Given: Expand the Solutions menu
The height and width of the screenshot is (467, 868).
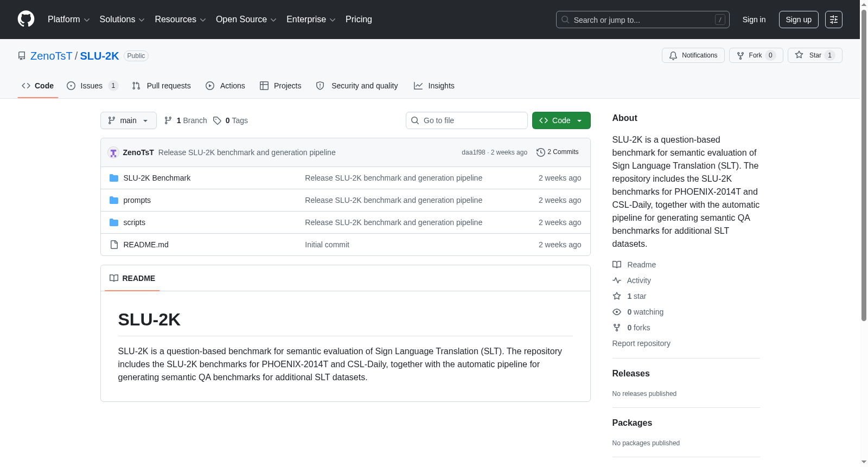Looking at the screenshot, I should [122, 20].
